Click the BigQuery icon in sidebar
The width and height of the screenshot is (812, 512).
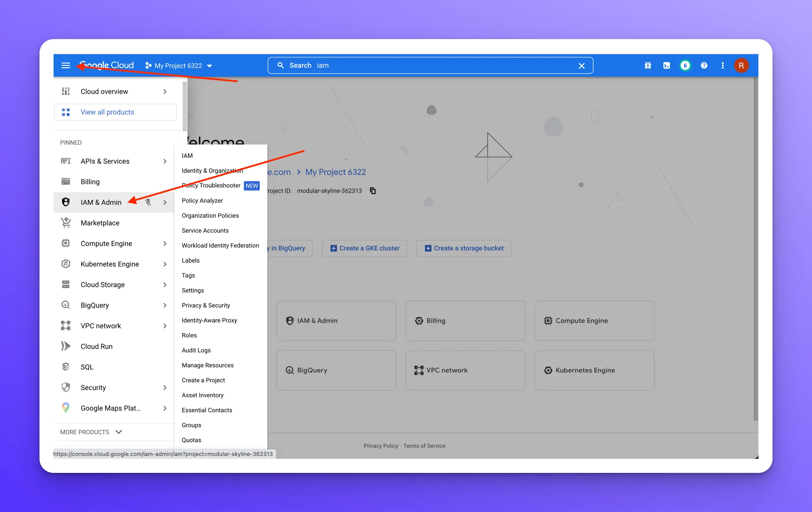point(66,305)
